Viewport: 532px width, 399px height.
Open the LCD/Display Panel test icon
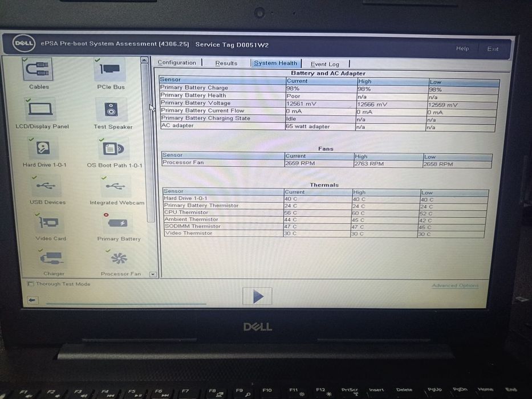[x=40, y=109]
